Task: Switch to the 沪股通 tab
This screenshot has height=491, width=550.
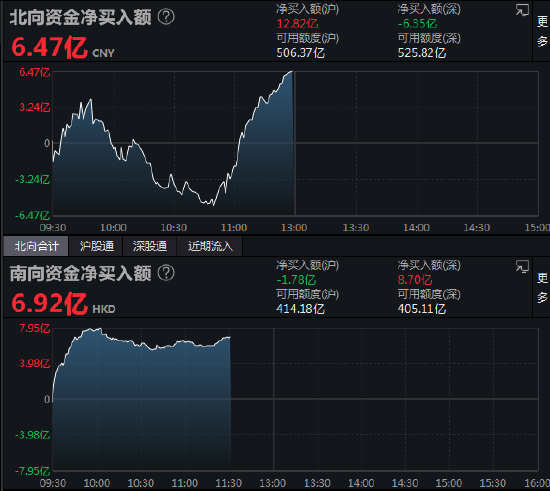Action: coord(96,246)
